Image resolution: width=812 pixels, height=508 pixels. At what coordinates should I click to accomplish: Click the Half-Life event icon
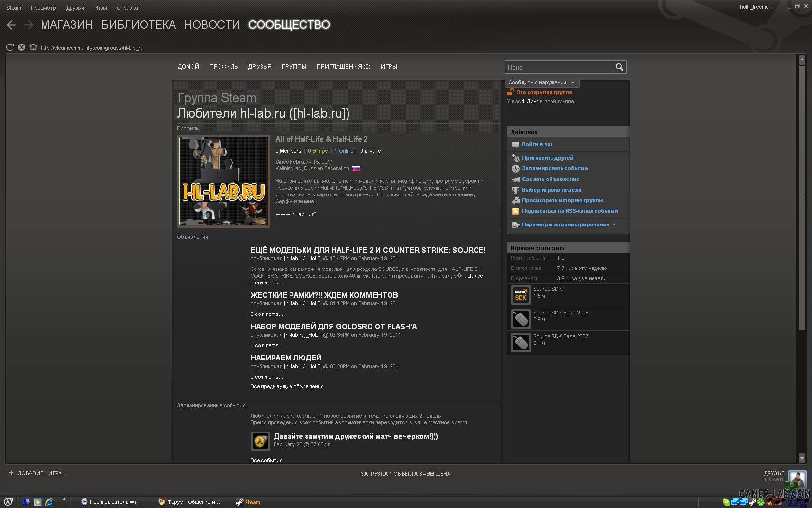[x=261, y=441]
